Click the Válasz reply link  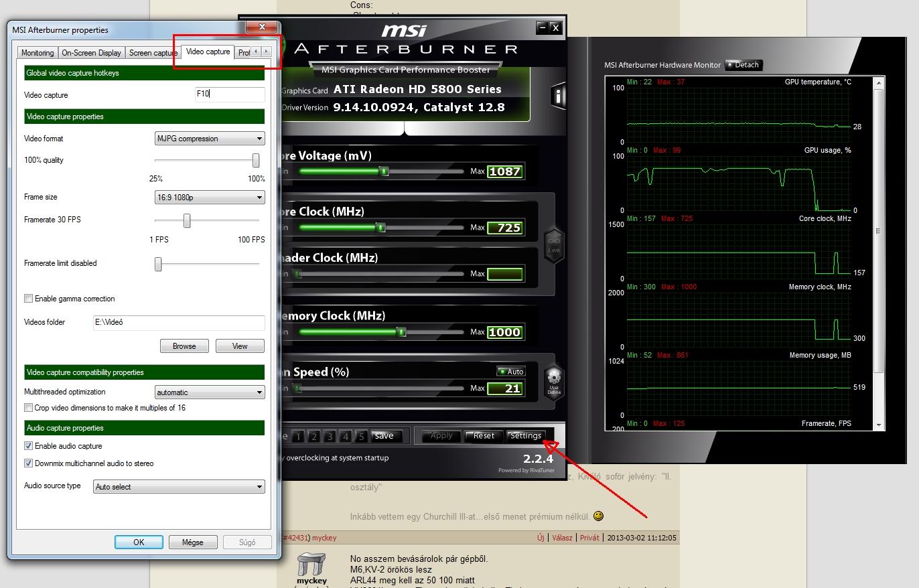562,538
